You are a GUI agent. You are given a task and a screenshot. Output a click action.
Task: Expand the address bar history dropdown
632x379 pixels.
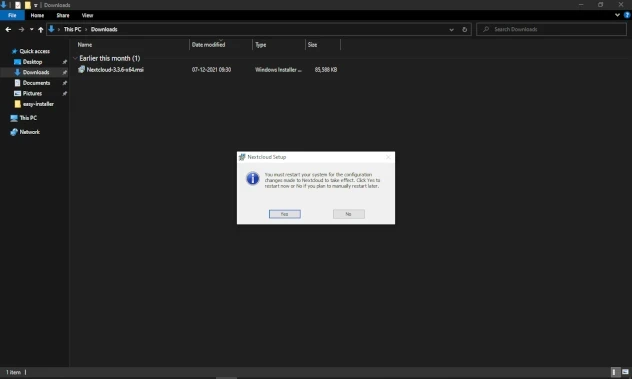451,29
